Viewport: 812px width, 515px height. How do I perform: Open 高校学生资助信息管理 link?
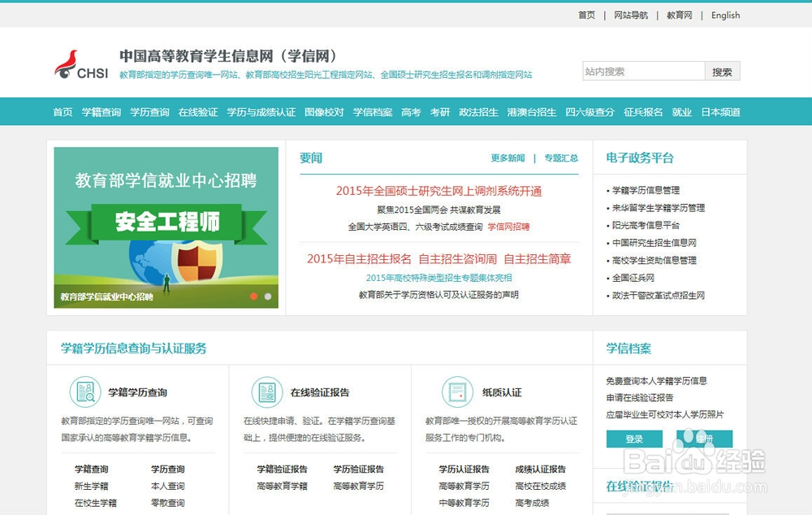(x=654, y=260)
